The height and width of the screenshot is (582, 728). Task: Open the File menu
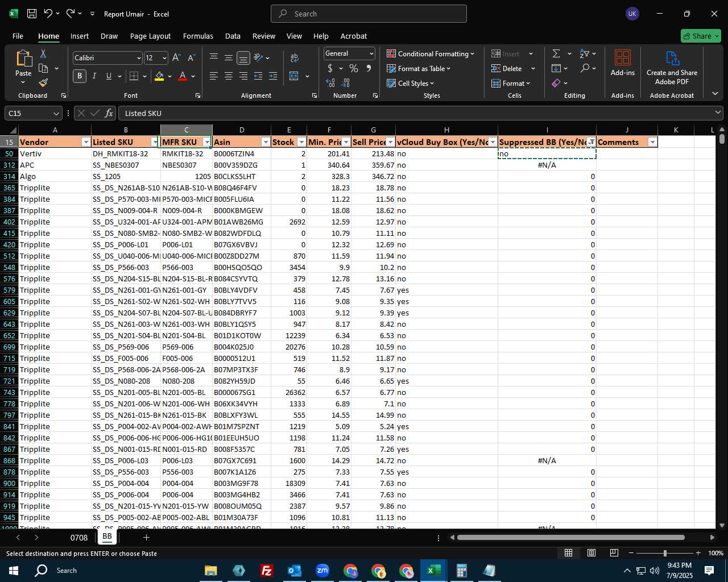point(18,36)
